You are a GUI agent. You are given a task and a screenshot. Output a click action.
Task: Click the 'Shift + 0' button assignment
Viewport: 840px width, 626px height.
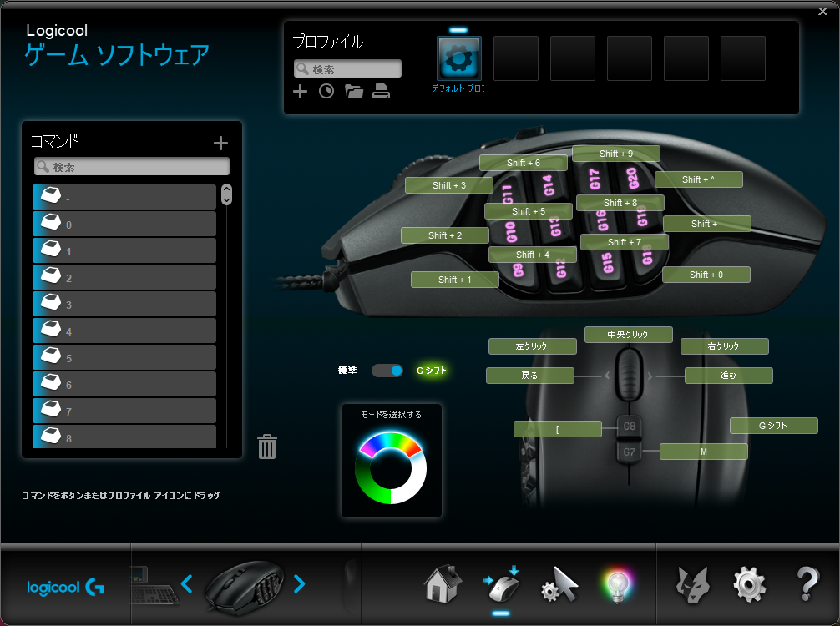coord(706,275)
